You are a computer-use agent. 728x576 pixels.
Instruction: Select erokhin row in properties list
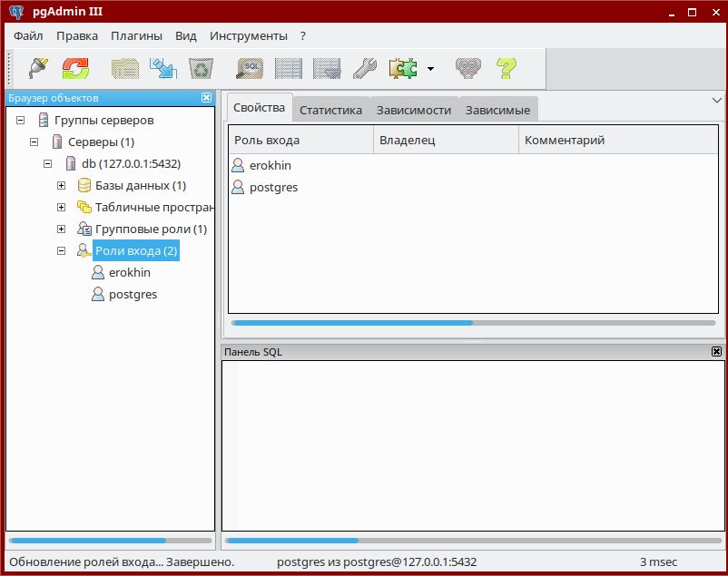pyautogui.click(x=473, y=165)
